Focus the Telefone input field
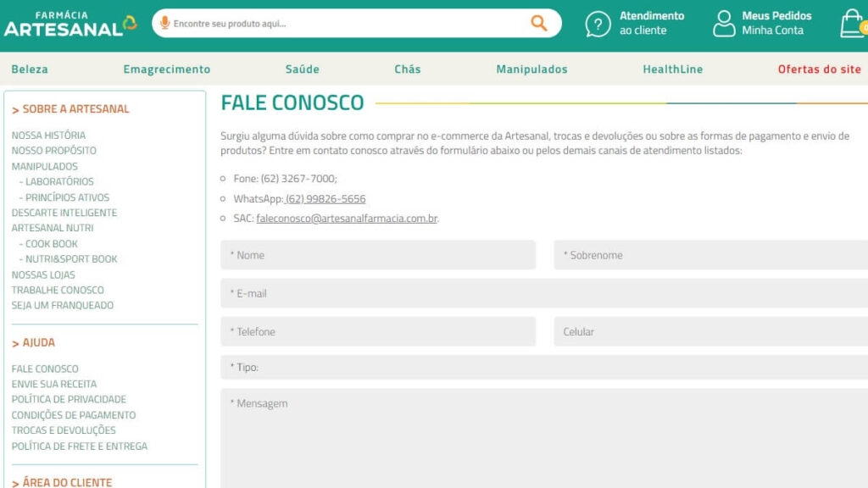 378,331
